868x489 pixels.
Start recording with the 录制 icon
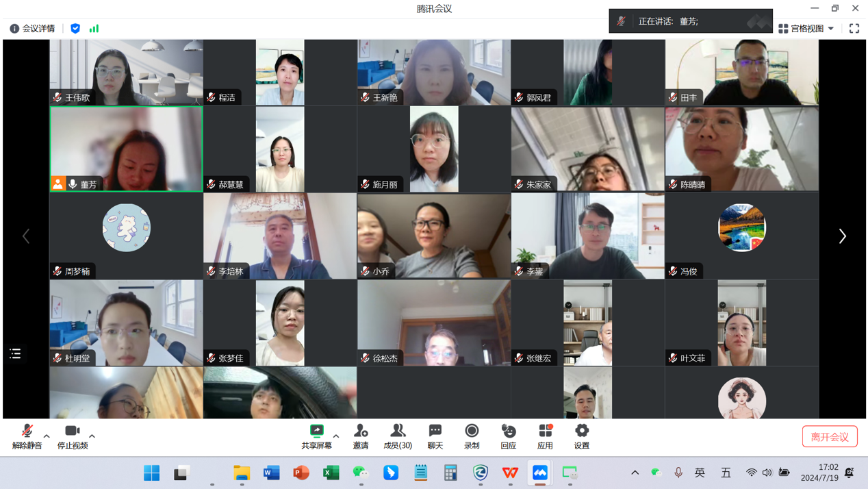tap(472, 436)
